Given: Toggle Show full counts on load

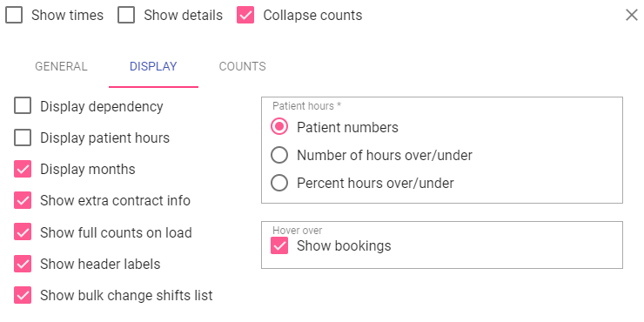Looking at the screenshot, I should (x=23, y=232).
